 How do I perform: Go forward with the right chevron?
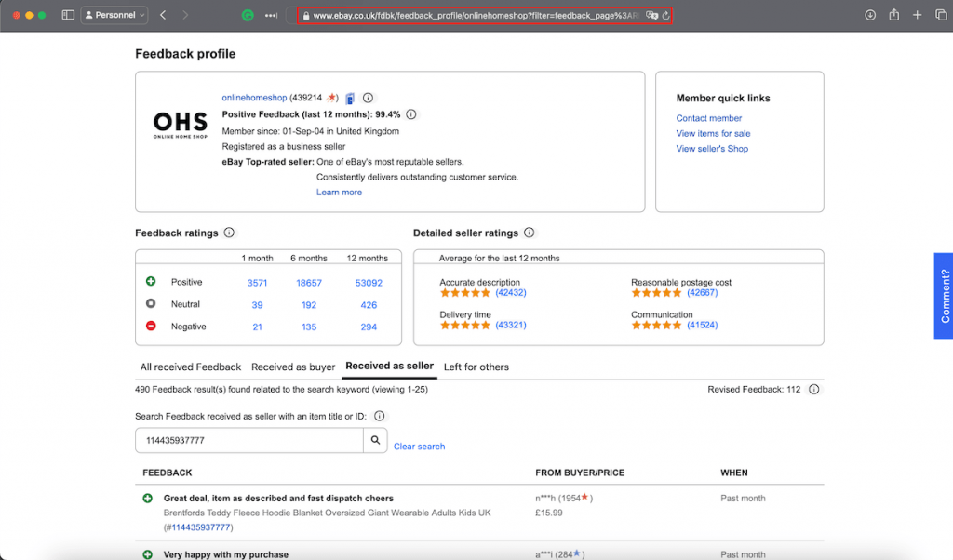(185, 15)
